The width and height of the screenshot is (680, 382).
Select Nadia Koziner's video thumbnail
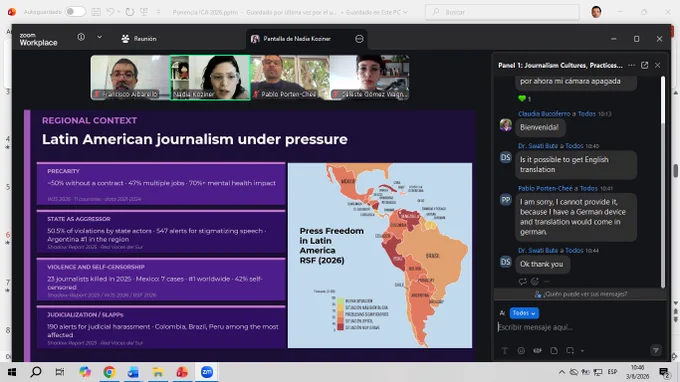tap(210, 78)
